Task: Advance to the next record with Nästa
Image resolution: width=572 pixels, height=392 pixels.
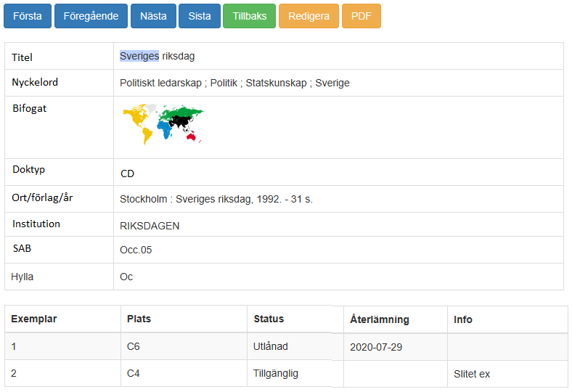Action: click(153, 16)
